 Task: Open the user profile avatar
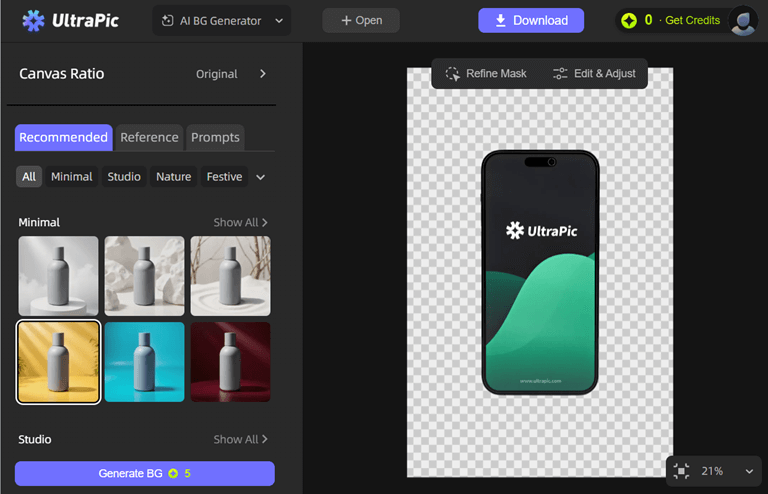[x=743, y=21]
